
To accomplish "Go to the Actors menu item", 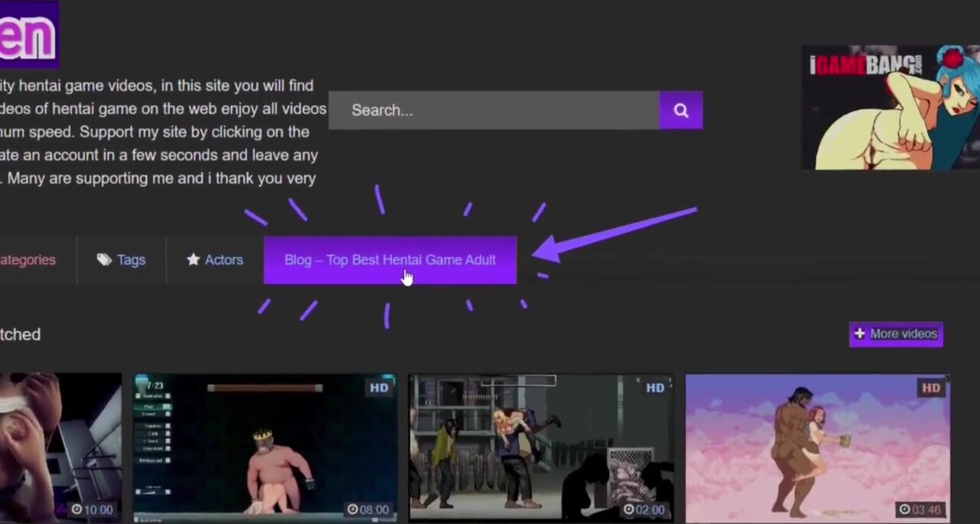I will pyautogui.click(x=224, y=260).
